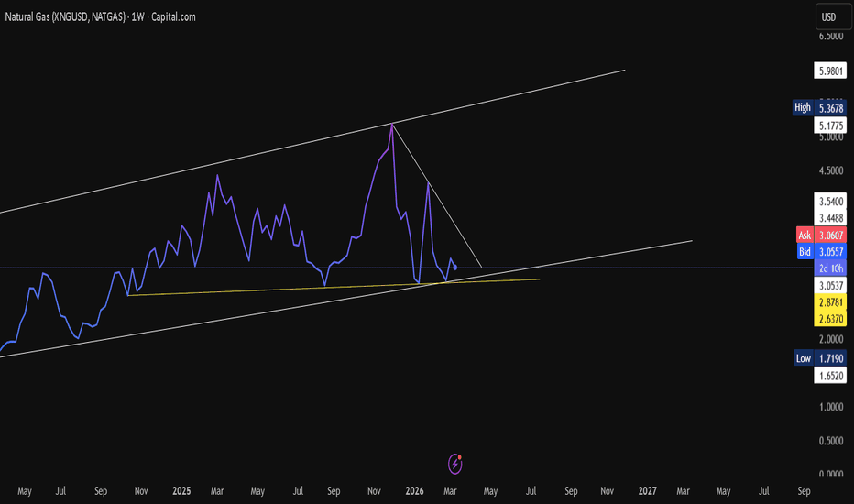
Task: Click the Low label on price axis
Action: [804, 358]
